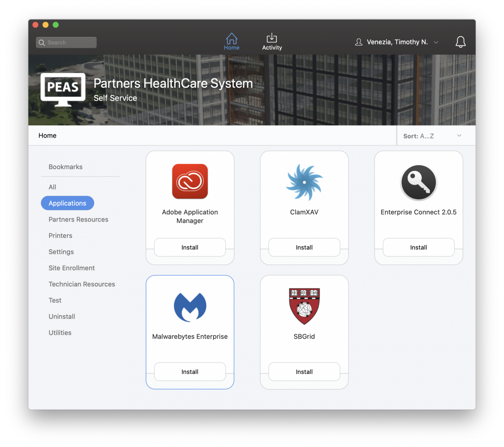
Task: Install Adobe Application Manager
Action: coord(190,247)
